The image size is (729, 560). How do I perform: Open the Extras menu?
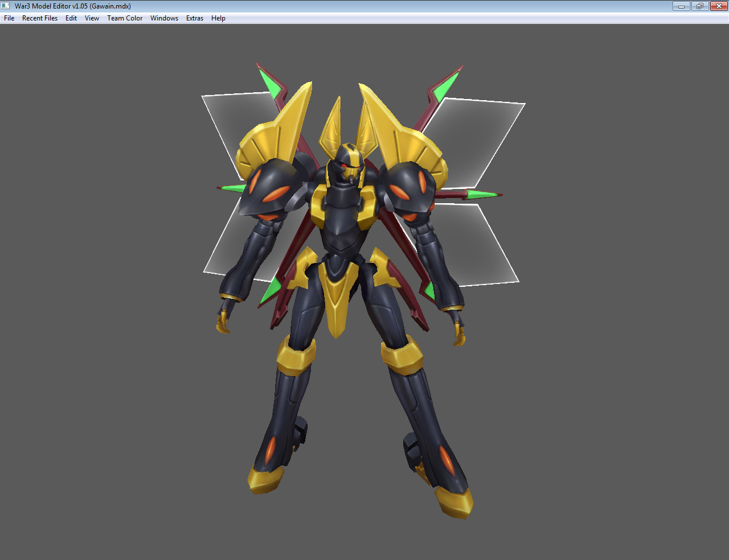pos(195,18)
